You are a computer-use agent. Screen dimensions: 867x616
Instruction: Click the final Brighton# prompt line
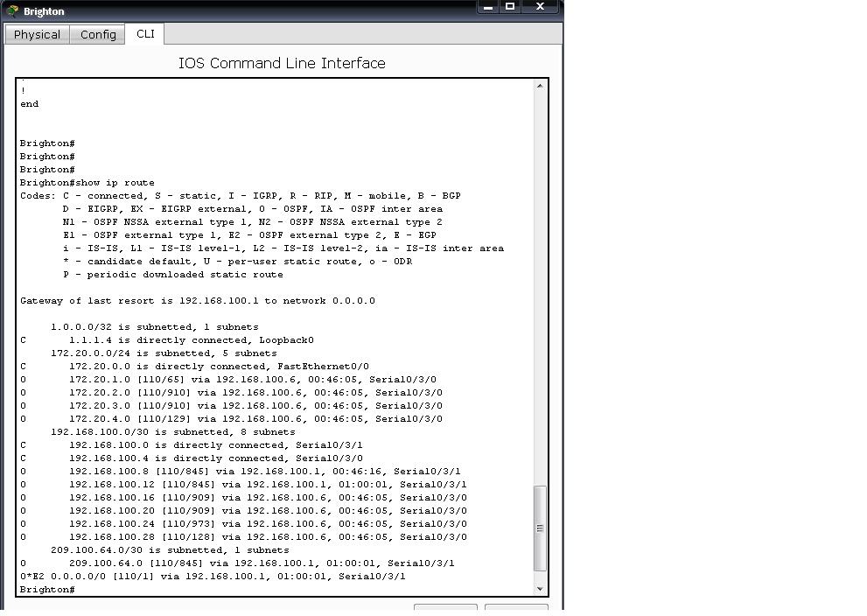click(x=47, y=590)
